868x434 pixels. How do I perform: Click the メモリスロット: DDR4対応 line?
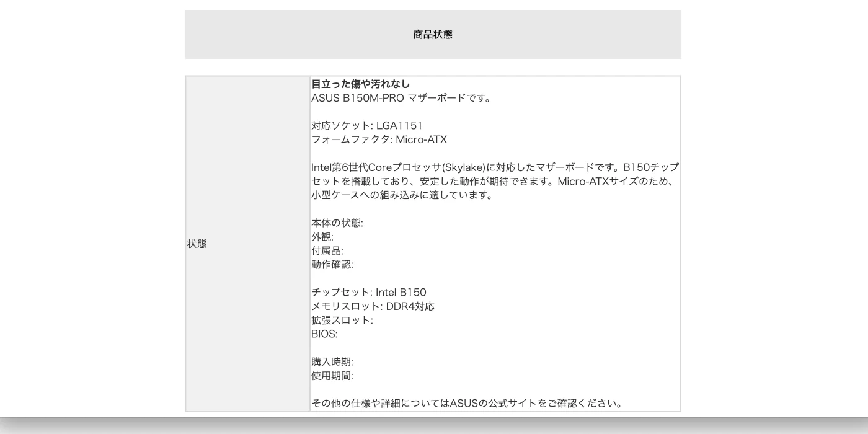373,306
